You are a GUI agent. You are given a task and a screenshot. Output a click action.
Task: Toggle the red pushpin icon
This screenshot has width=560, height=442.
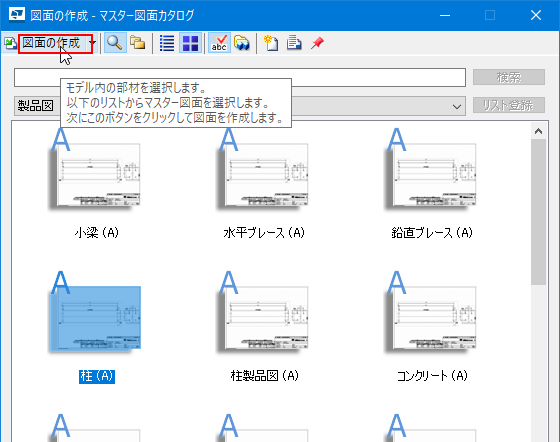coord(317,43)
